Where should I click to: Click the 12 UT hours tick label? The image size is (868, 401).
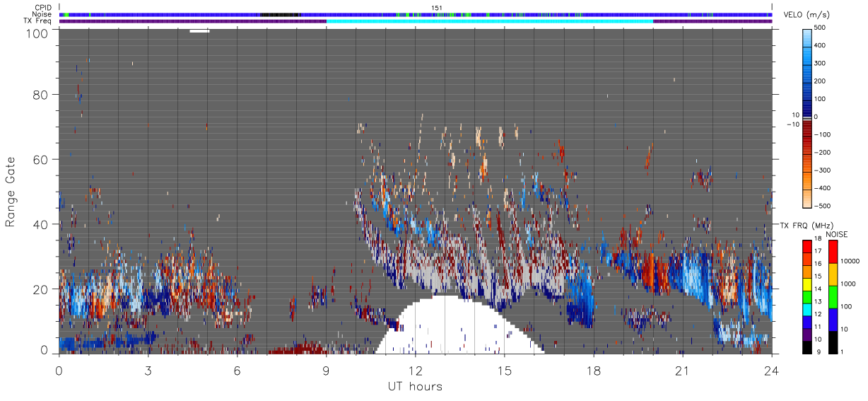pyautogui.click(x=415, y=371)
